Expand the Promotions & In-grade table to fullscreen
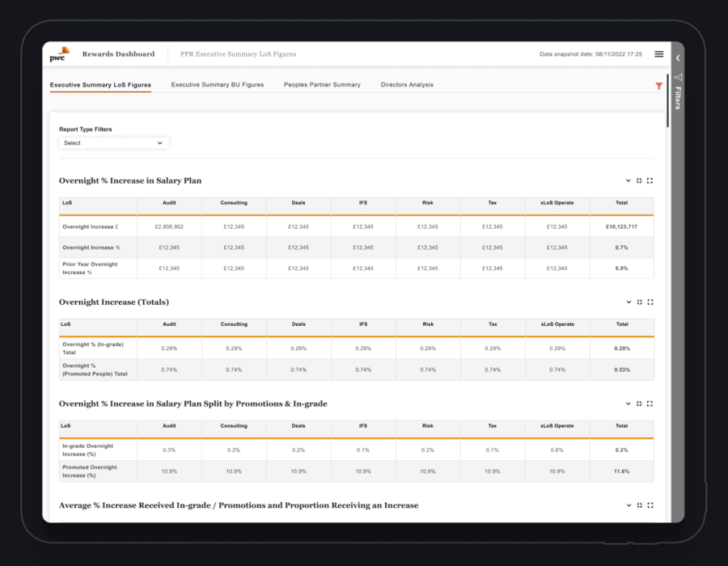 coord(650,403)
